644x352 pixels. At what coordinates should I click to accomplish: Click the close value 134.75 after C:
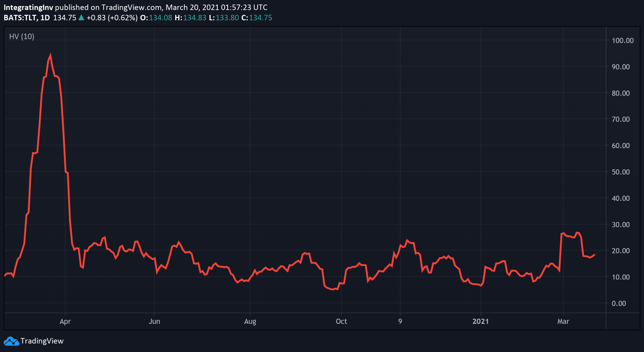[x=260, y=18]
